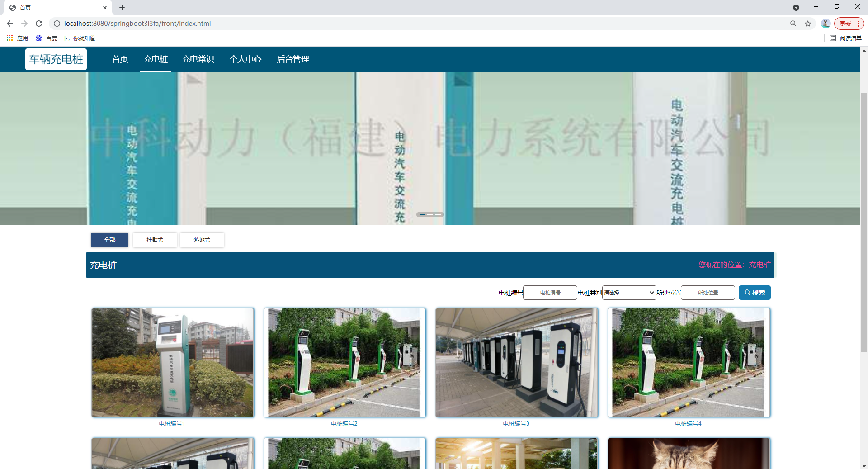868x469 pixels.
Task: Open 百度一下 bookmark
Action: click(66, 38)
